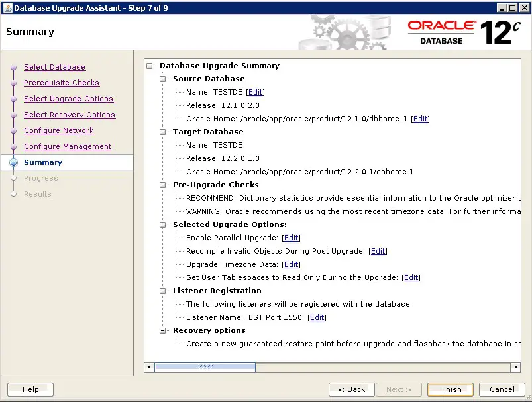Click the Select Database step bullet

pyautogui.click(x=13, y=67)
